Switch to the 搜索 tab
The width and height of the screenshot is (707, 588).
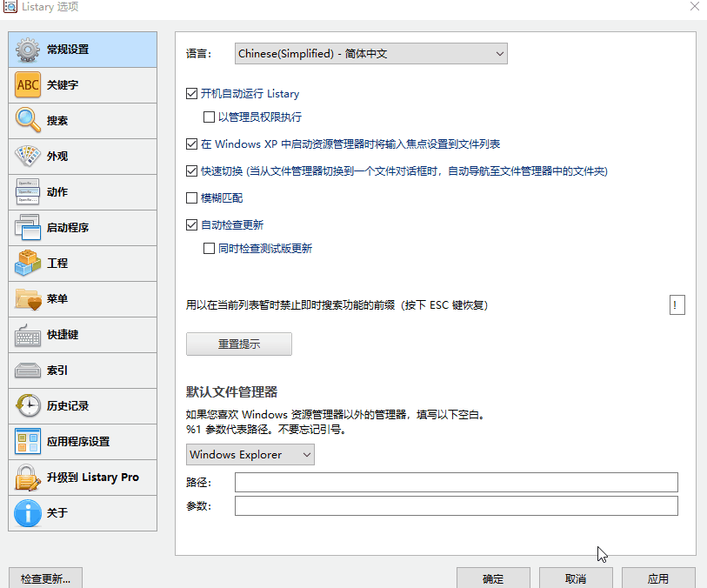point(83,121)
